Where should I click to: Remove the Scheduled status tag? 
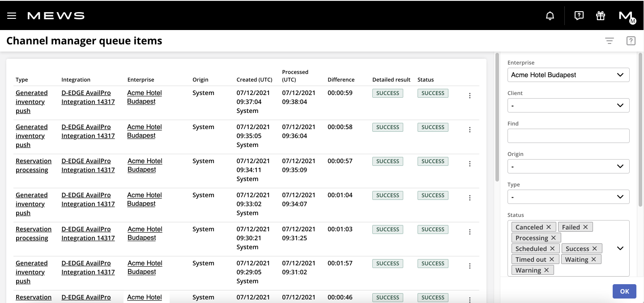click(552, 249)
